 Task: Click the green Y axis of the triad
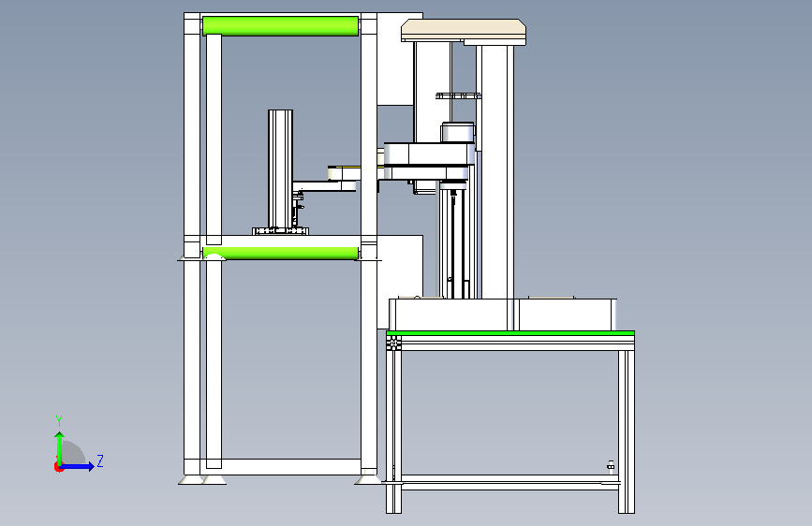(x=60, y=447)
